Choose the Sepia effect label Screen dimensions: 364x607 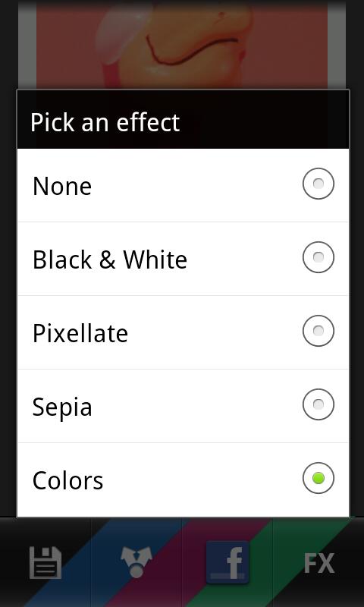pos(62,407)
